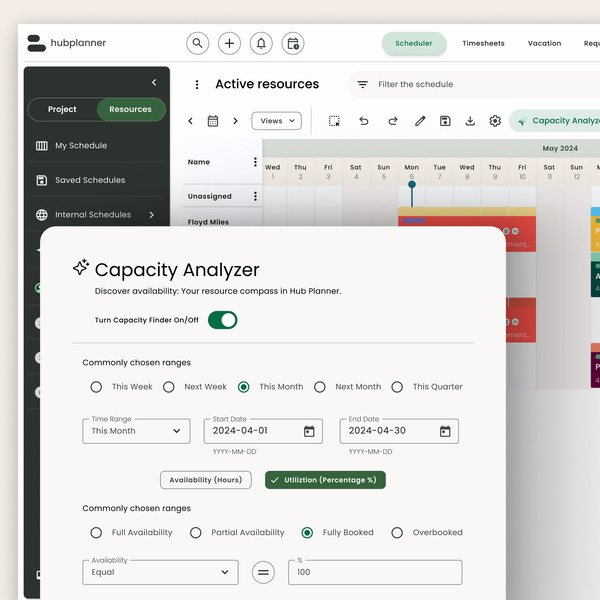Select the This Week radio button
Viewport: 600px width, 600px height.
(x=96, y=387)
